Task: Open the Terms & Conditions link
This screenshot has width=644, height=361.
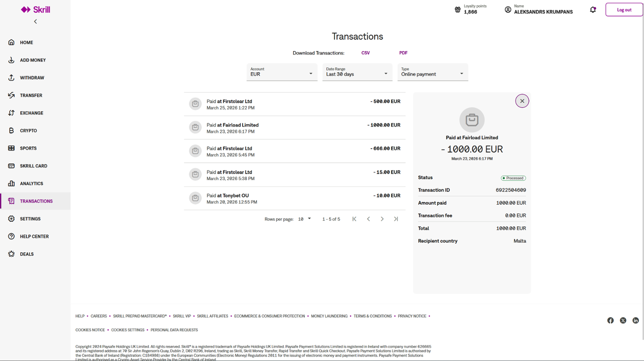Action: pyautogui.click(x=373, y=316)
